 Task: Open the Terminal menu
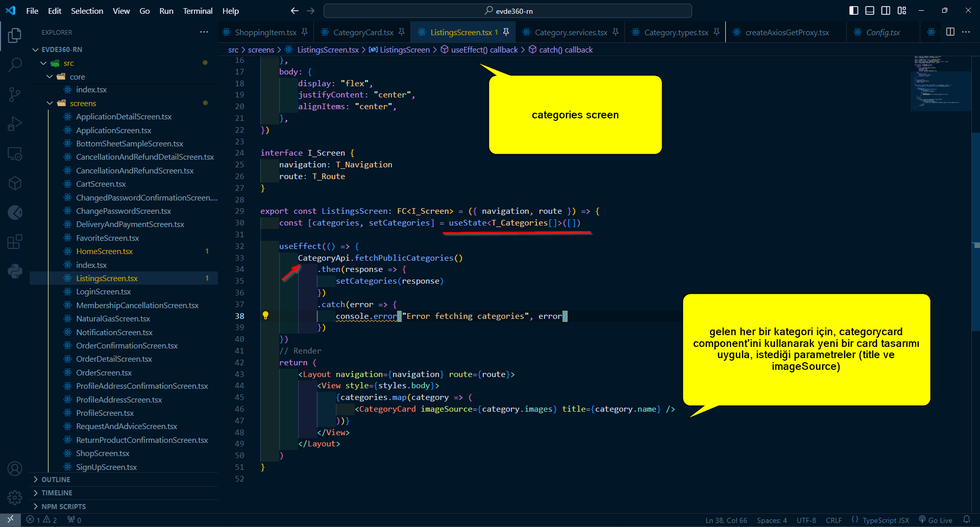[198, 11]
